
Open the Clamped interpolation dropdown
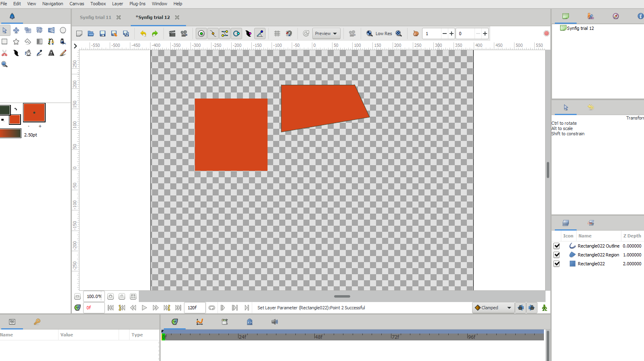493,308
